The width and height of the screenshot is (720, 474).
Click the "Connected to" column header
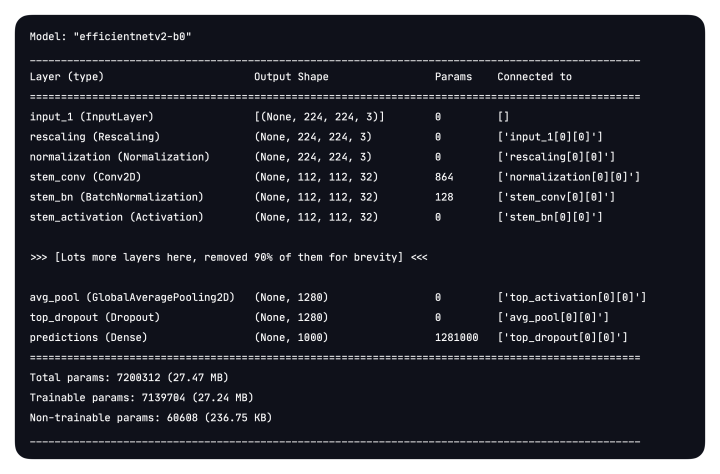click(534, 77)
